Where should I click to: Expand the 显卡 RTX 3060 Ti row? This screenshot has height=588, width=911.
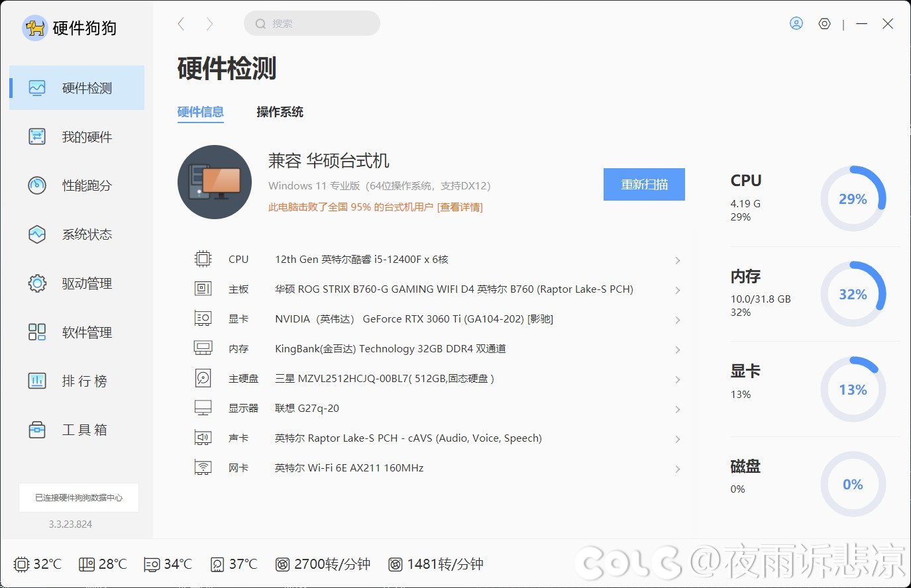(677, 320)
